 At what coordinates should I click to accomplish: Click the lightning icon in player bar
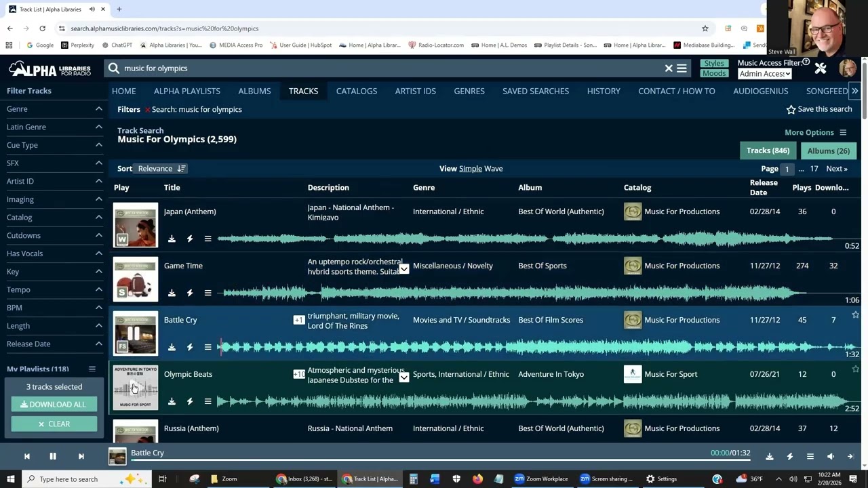click(x=790, y=456)
